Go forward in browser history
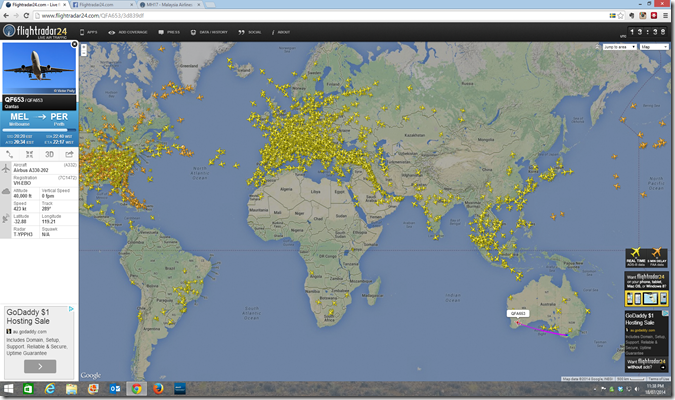Viewport: 675px width, 400px height. pyautogui.click(x=16, y=16)
